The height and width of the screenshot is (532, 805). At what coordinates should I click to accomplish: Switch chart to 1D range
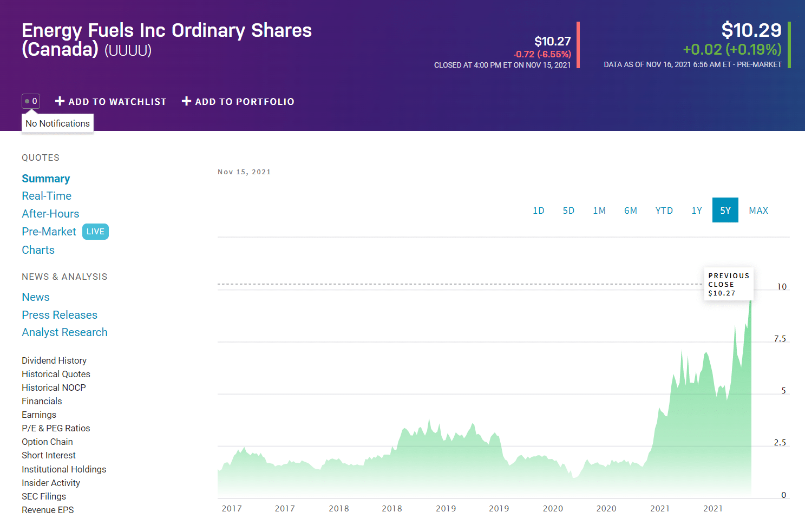pos(539,211)
